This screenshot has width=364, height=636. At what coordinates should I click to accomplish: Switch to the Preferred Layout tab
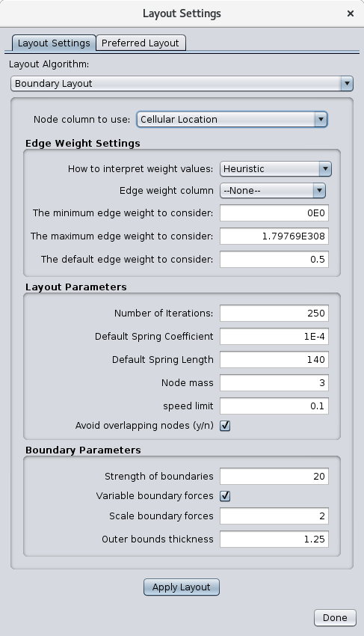pyautogui.click(x=141, y=43)
